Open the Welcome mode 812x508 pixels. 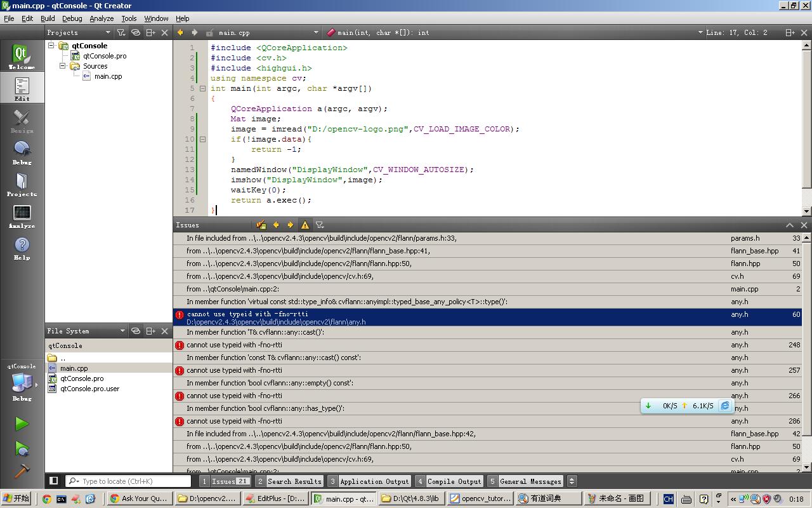[22, 57]
